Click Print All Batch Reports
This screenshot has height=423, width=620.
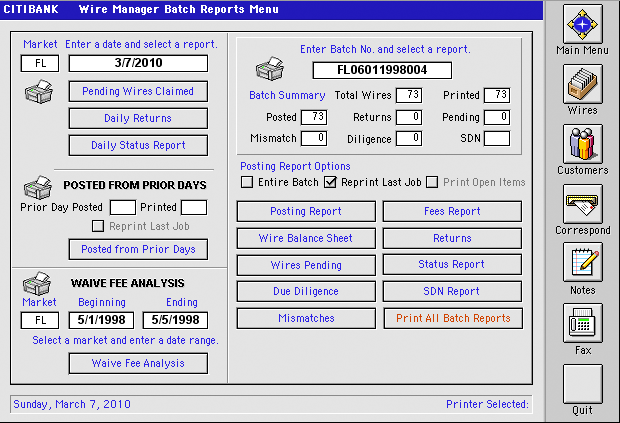pos(453,318)
